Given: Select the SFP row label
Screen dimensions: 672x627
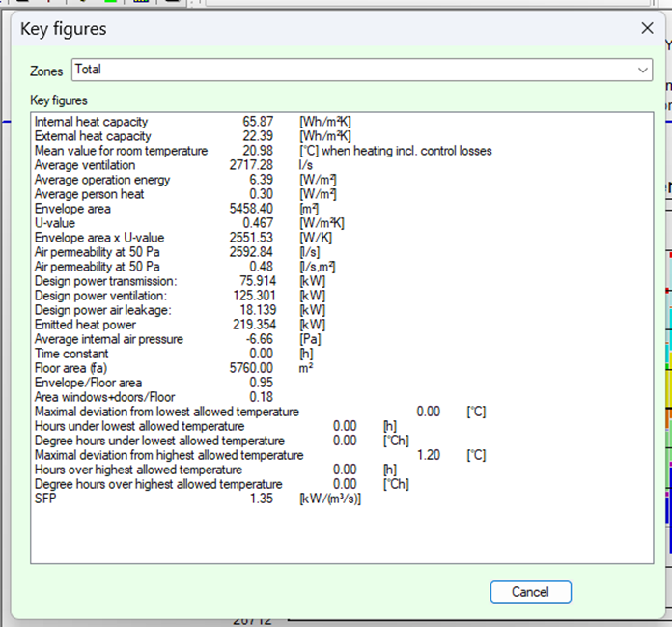Looking at the screenshot, I should 45,499.
